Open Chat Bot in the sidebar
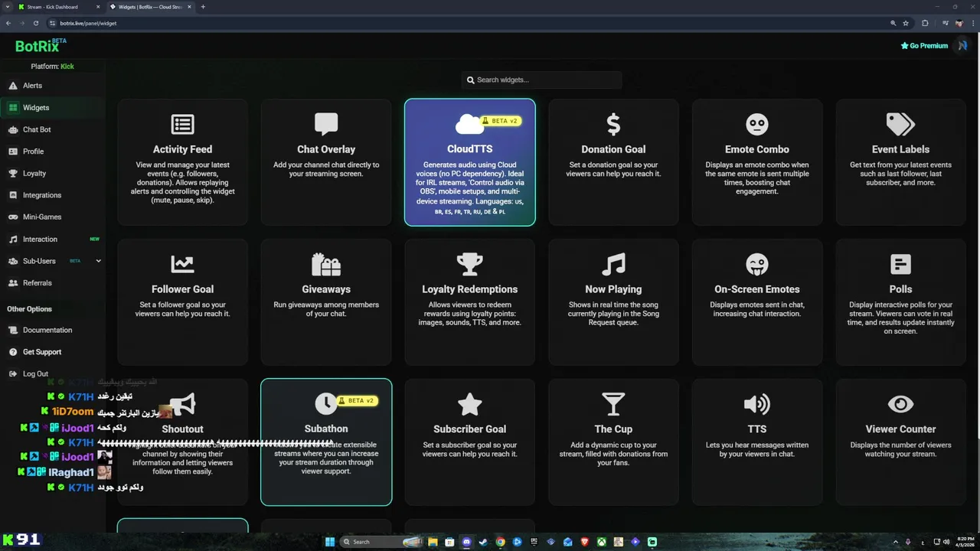Viewport: 980px width, 551px height. [x=53, y=129]
